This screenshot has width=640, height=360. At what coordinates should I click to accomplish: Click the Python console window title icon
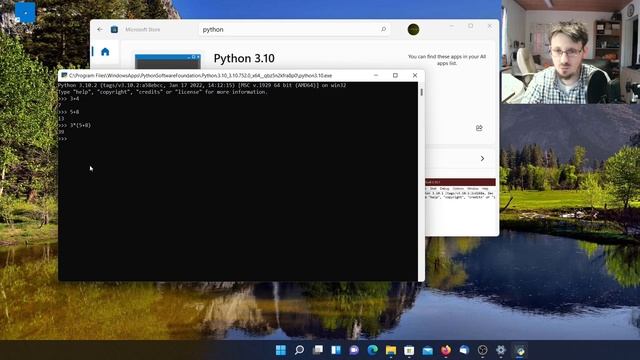coord(64,76)
